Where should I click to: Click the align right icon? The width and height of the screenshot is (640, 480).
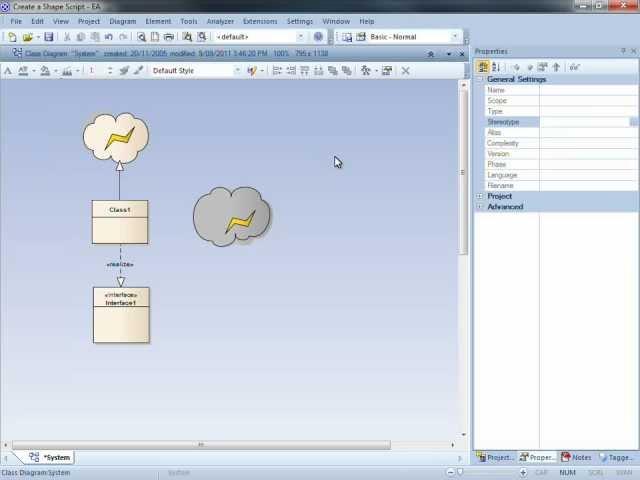(291, 71)
